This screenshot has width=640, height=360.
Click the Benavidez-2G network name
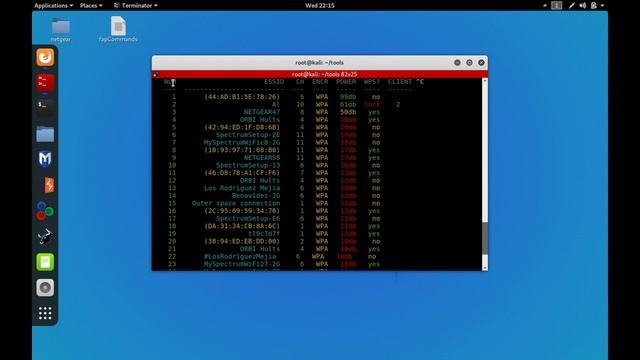coord(256,196)
